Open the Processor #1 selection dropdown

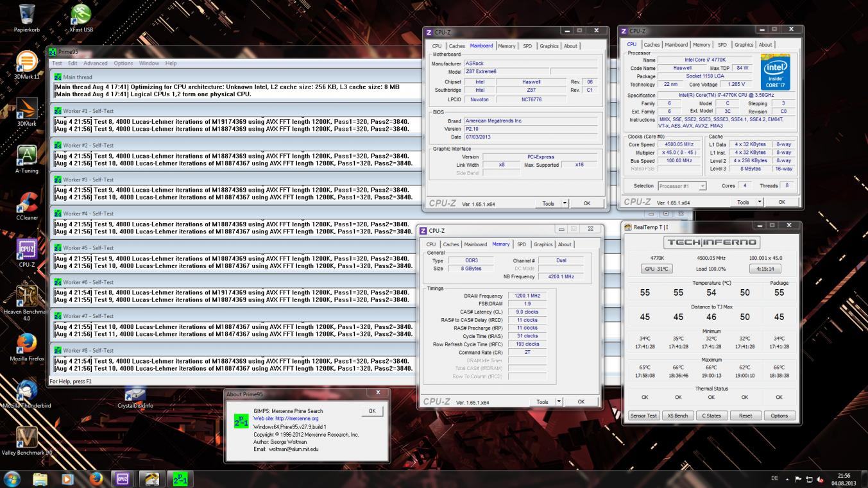[682, 186]
